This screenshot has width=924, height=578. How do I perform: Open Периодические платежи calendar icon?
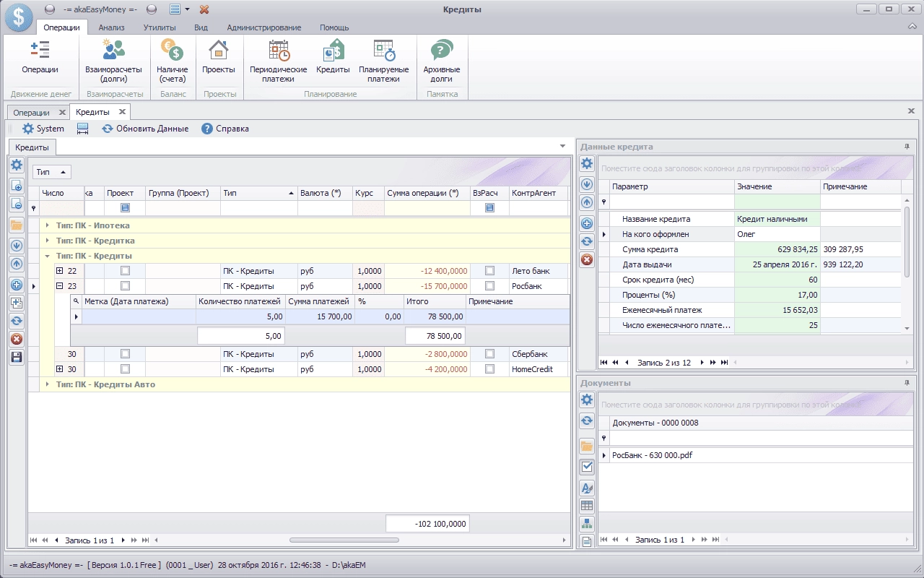[x=279, y=61]
